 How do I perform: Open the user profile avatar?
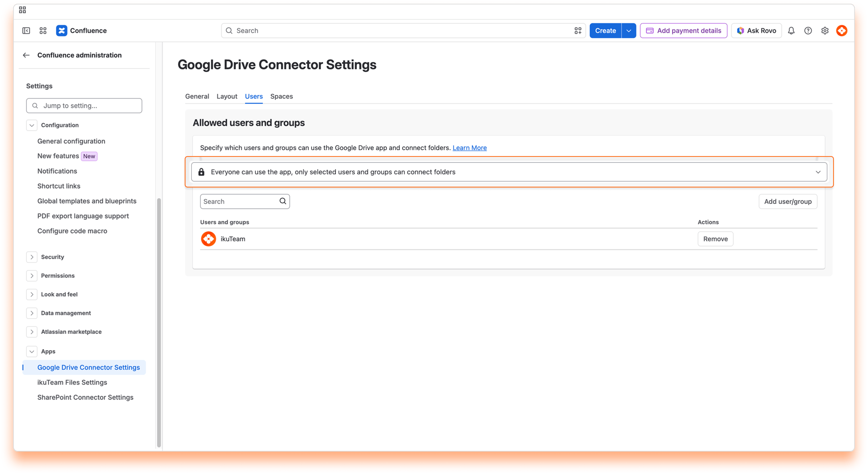tap(841, 30)
